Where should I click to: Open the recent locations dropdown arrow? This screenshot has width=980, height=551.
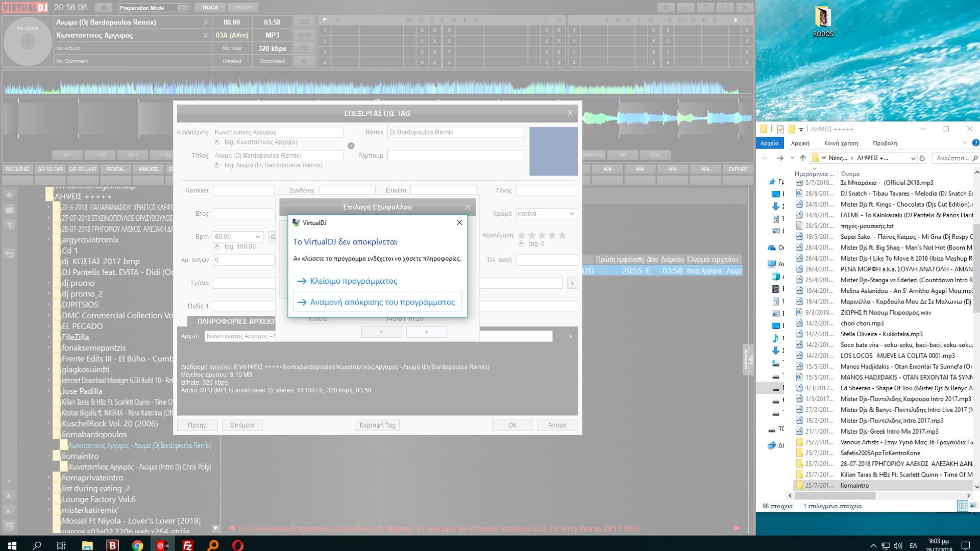792,158
